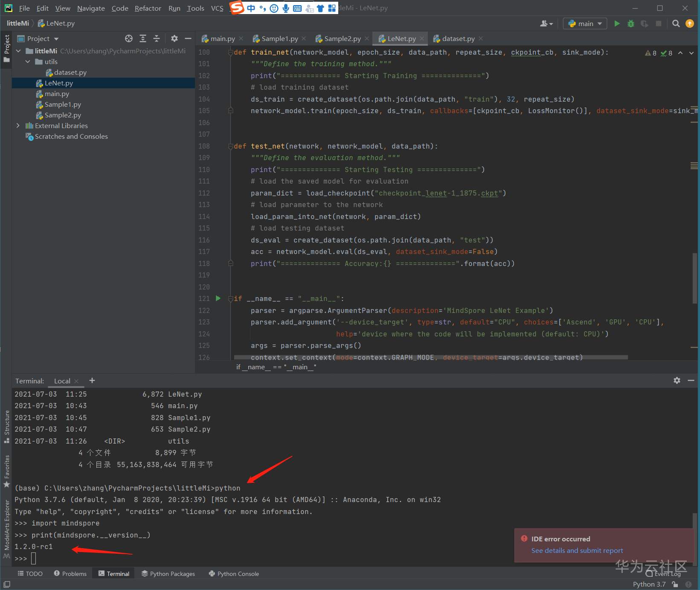Open the Refactor menu
Viewport: 700px width, 590px height.
click(x=148, y=8)
